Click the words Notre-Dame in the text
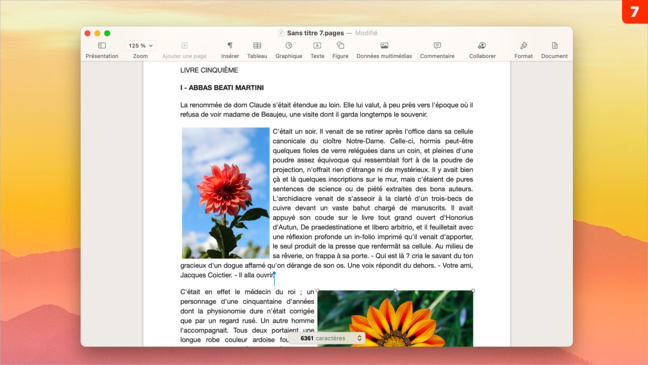The width and height of the screenshot is (648, 365). [x=365, y=141]
